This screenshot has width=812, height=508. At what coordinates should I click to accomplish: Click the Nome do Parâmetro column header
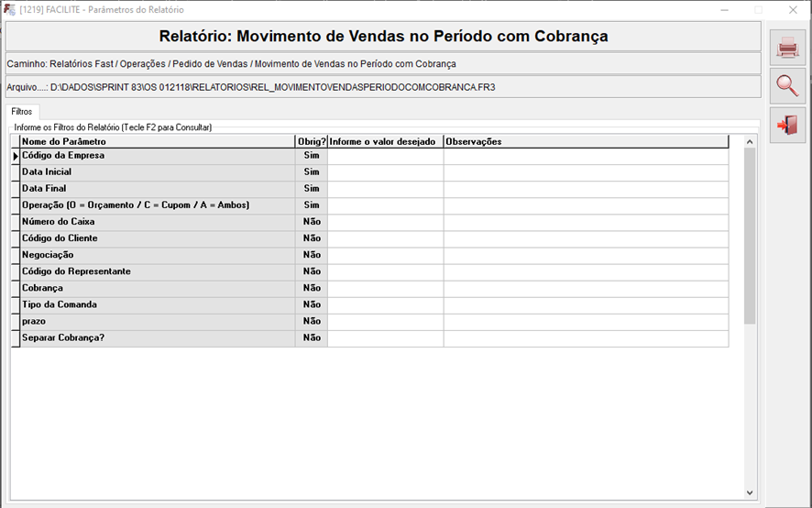(157, 142)
